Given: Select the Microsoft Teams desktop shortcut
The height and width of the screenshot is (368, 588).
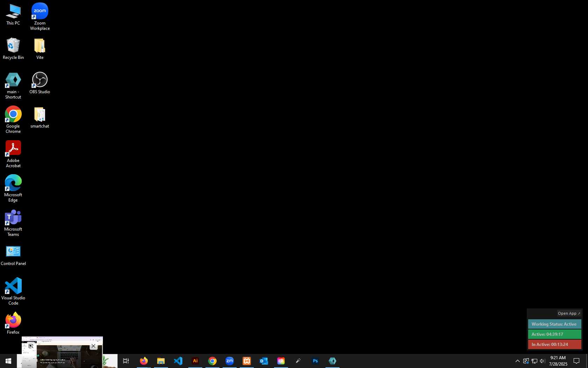Looking at the screenshot, I should 13,223.
